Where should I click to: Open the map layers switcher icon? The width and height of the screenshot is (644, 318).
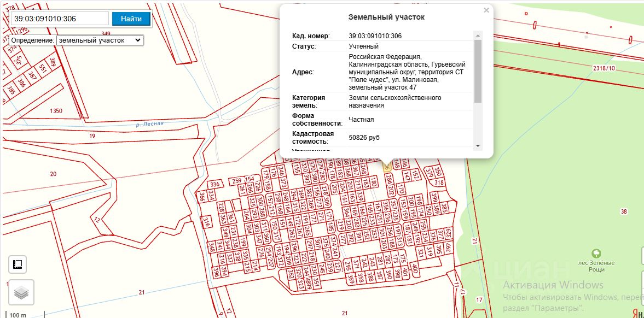click(21, 292)
